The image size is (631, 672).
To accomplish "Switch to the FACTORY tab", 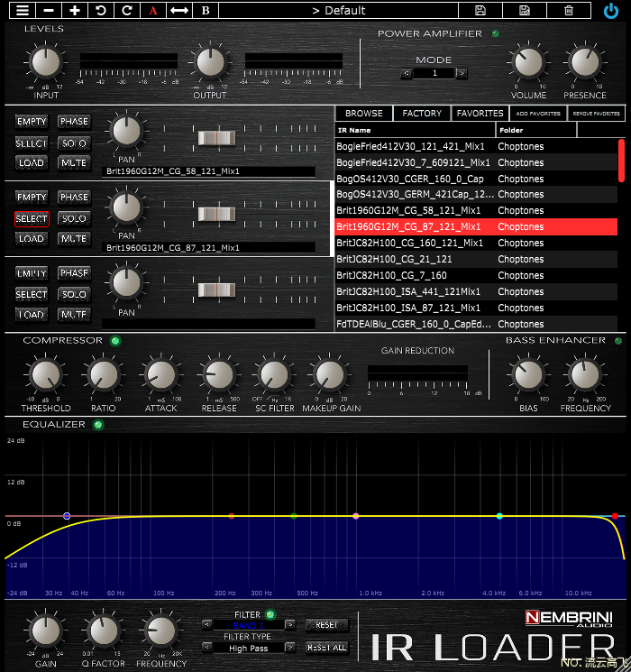I will 422,113.
